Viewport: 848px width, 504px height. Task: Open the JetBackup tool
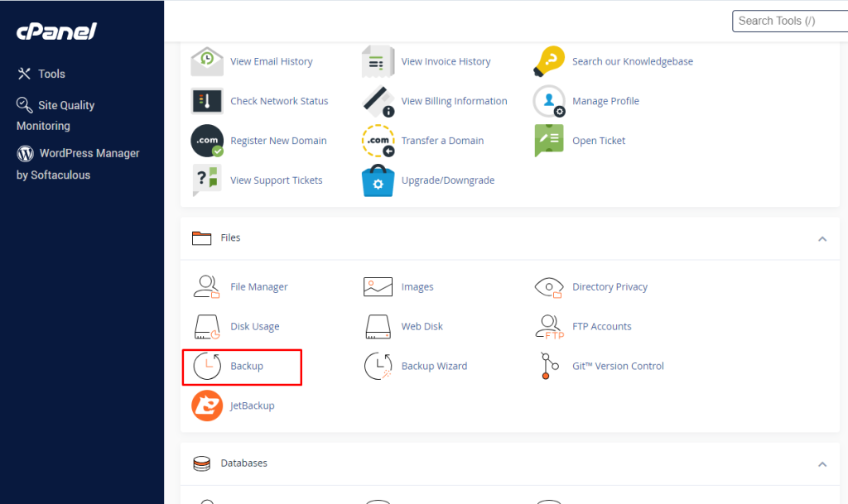[x=208, y=406]
